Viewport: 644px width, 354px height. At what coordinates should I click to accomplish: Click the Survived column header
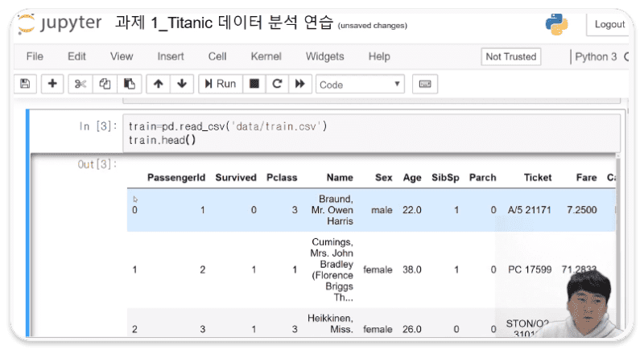(x=236, y=178)
